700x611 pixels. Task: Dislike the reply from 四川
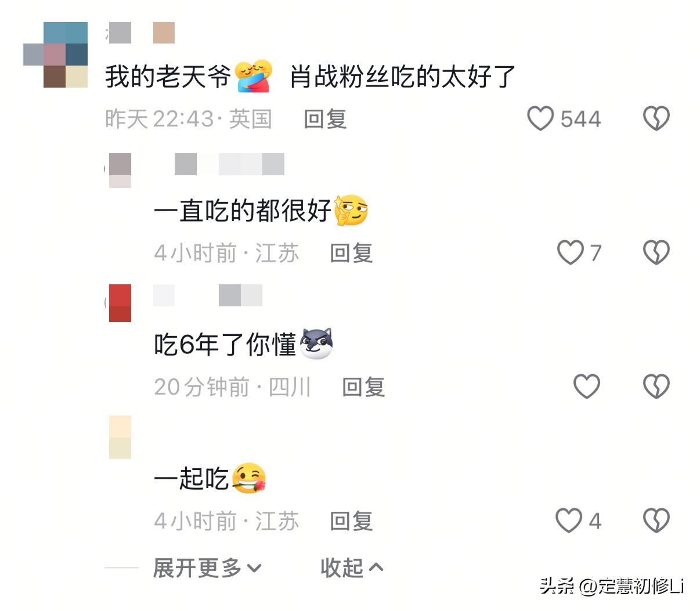656,386
